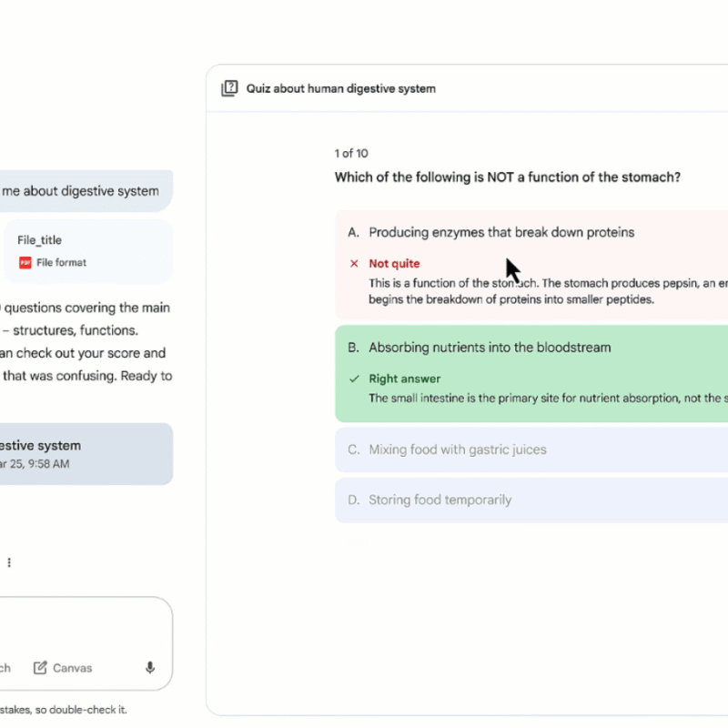This screenshot has height=728, width=728.
Task: Click the question about NOT a function of stomach
Action: (x=508, y=177)
